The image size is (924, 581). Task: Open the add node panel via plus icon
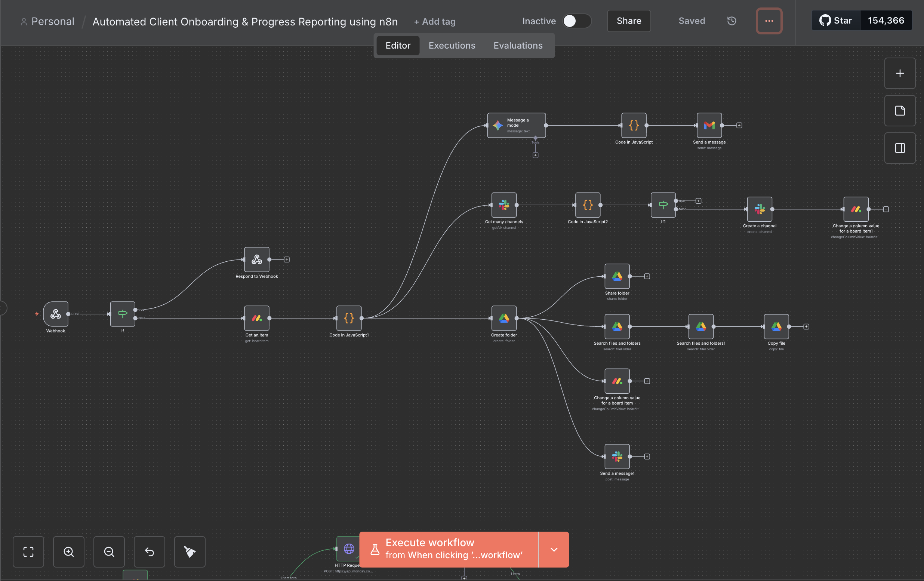[x=899, y=73]
